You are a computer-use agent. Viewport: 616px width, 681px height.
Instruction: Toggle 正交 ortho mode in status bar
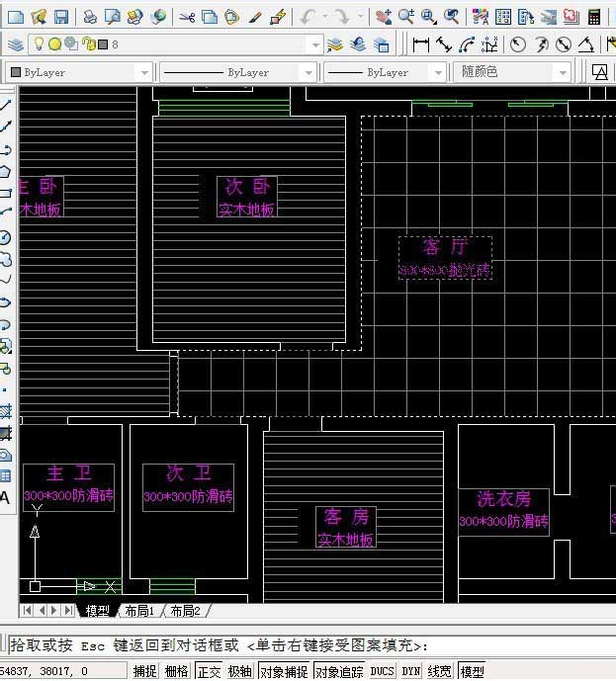209,671
